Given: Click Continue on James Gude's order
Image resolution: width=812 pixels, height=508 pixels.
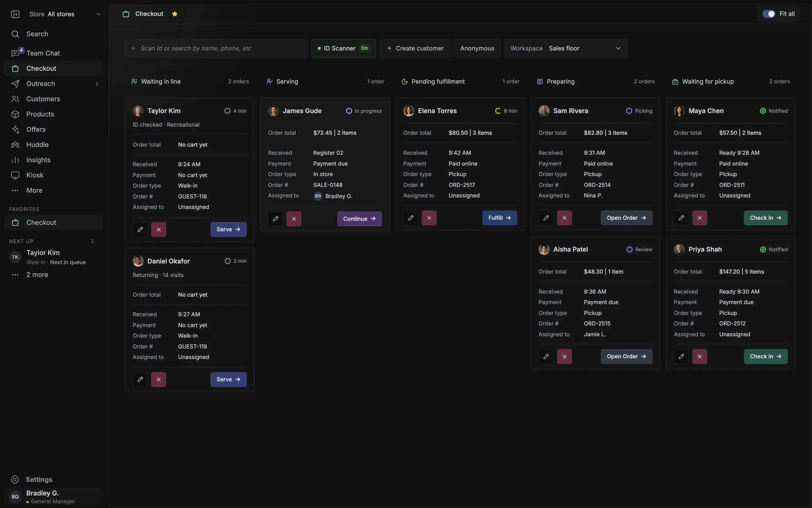Looking at the screenshot, I should tap(359, 219).
